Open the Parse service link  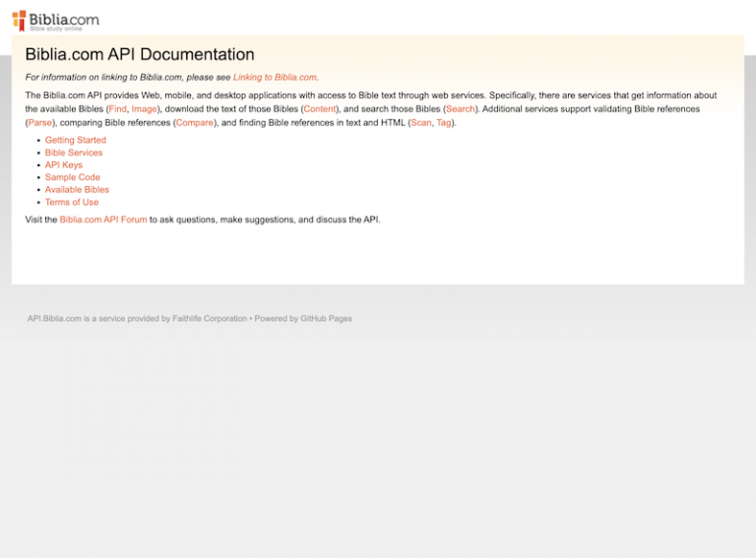(x=40, y=123)
